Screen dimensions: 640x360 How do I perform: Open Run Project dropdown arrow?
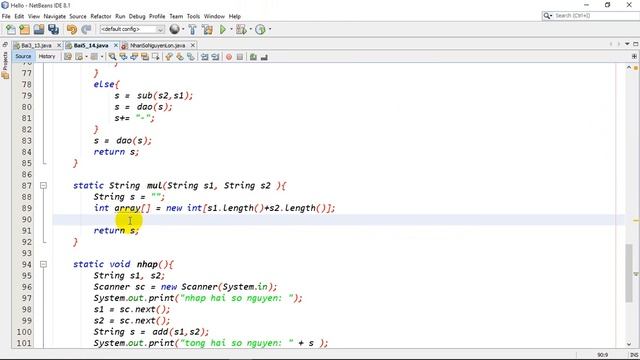point(231,29)
